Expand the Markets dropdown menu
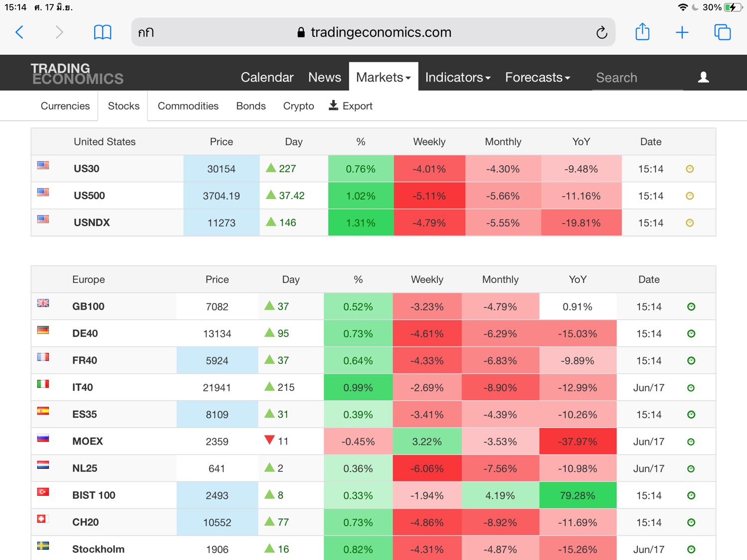The height and width of the screenshot is (560, 747). tap(383, 77)
